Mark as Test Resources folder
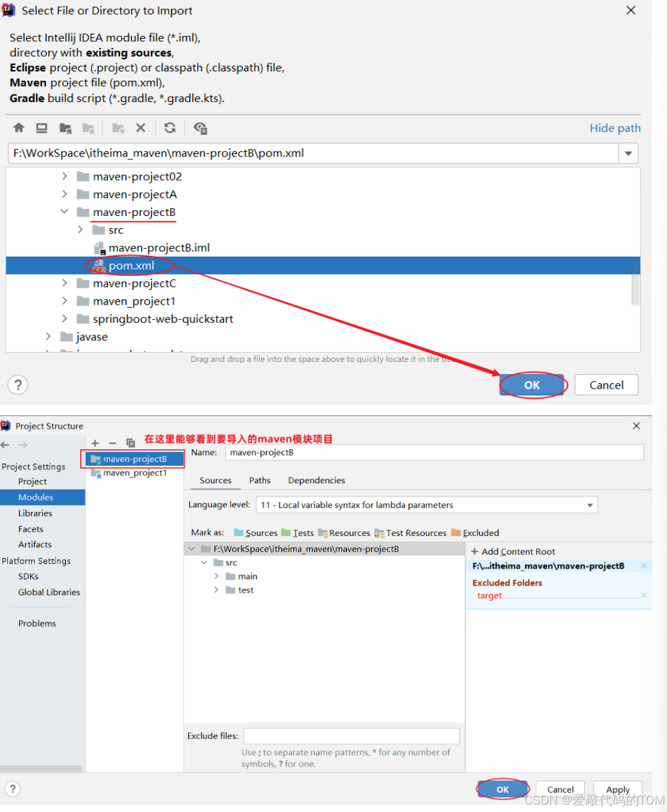 [410, 533]
